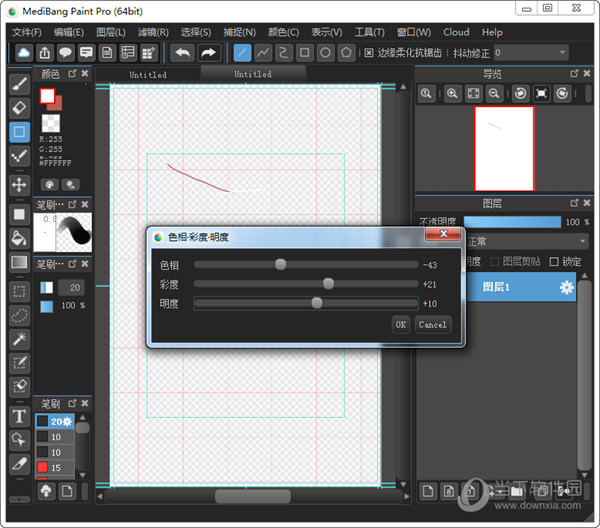Open the 文件(F) menu
Screen dimensions: 600x528
point(27,33)
